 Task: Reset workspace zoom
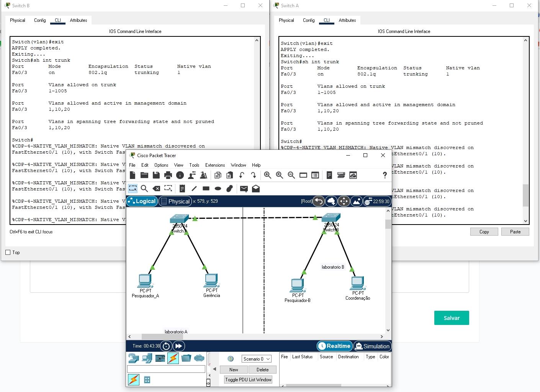pyautogui.click(x=280, y=175)
